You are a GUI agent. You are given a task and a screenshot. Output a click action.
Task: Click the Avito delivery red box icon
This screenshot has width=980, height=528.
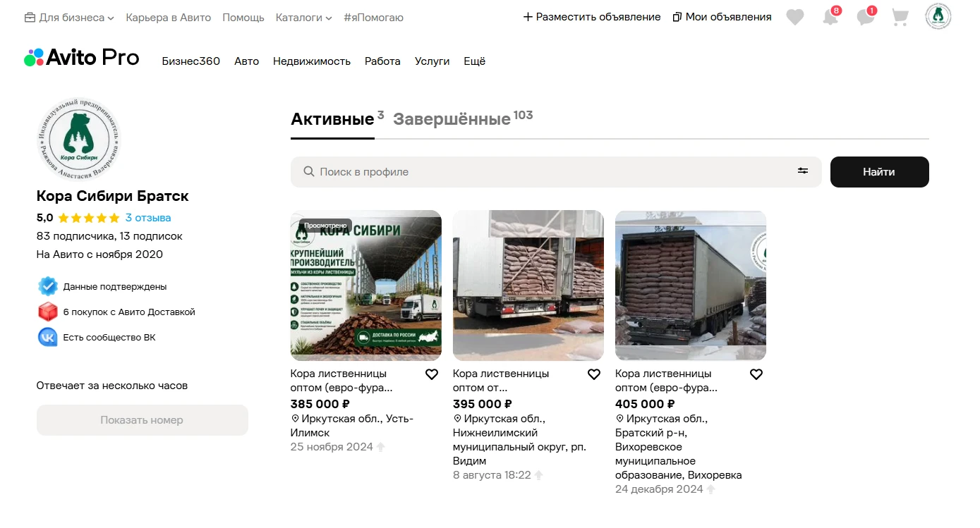pos(47,312)
